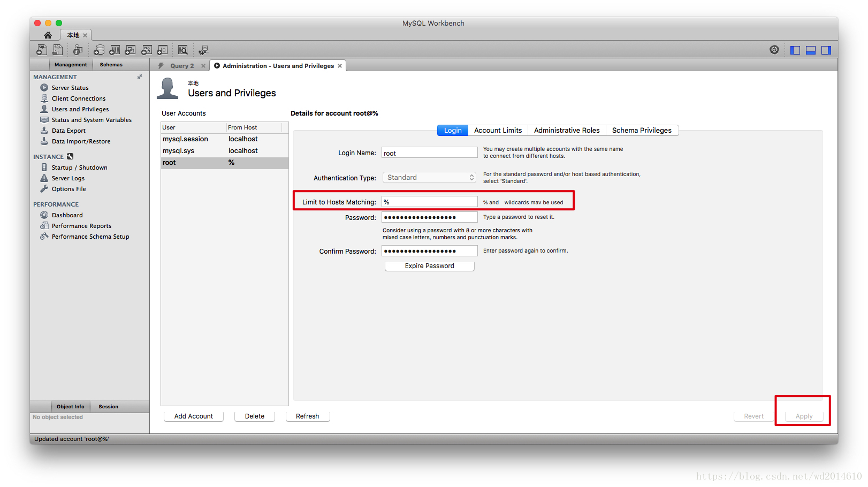Open an SQL script file icon
Screen dimensions: 868x487
tap(57, 50)
